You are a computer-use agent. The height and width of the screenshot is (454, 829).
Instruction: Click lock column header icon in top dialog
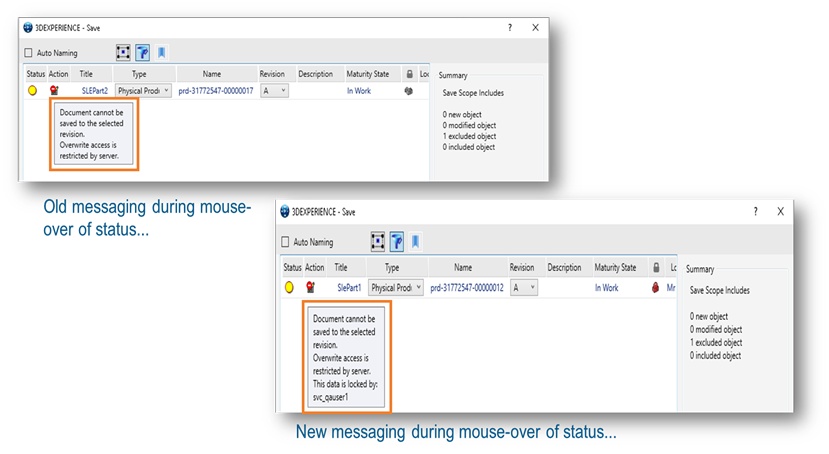409,74
